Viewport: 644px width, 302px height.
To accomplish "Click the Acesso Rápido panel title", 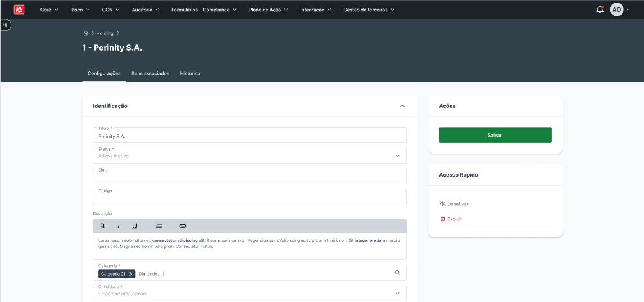I will pos(459,175).
